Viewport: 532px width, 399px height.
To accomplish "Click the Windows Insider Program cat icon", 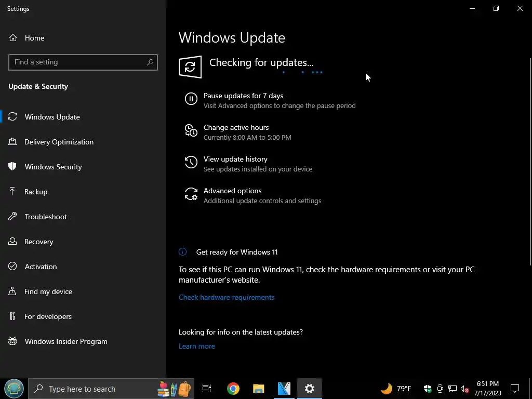I will pyautogui.click(x=12, y=341).
